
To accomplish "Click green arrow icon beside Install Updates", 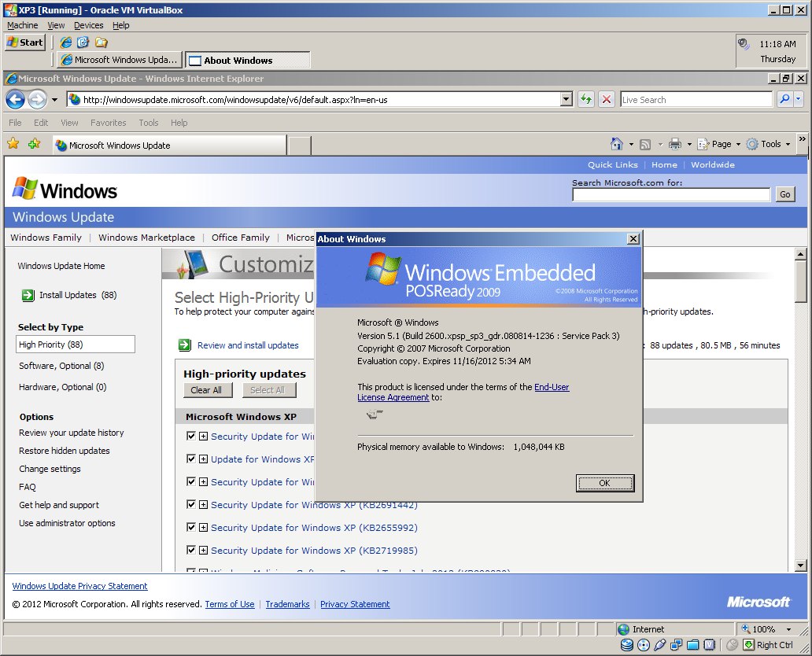I will click(28, 295).
